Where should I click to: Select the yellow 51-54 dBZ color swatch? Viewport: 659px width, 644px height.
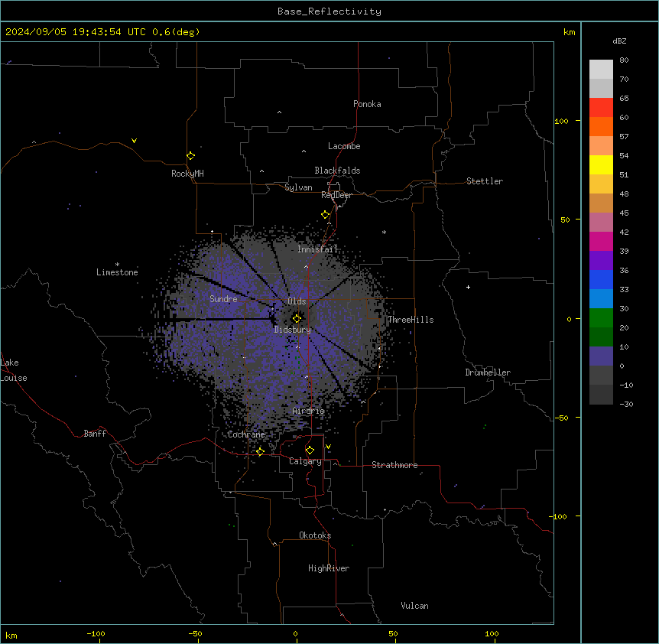click(x=601, y=165)
